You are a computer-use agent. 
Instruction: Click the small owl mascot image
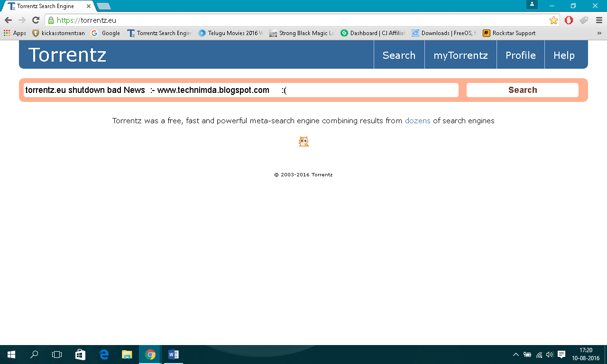pos(303,141)
